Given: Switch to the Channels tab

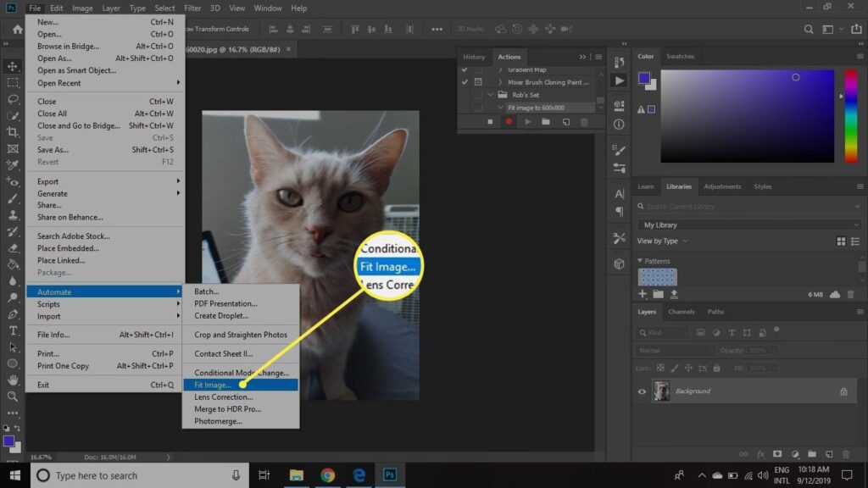Looking at the screenshot, I should pyautogui.click(x=682, y=312).
